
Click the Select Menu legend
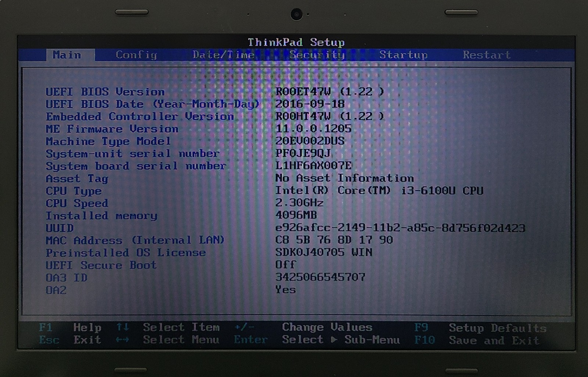click(182, 340)
